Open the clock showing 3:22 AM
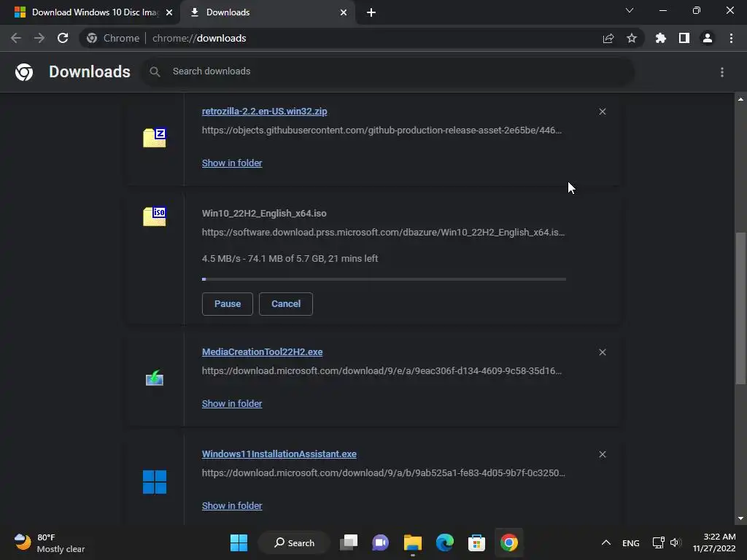Screen dimensions: 747x560 714,542
